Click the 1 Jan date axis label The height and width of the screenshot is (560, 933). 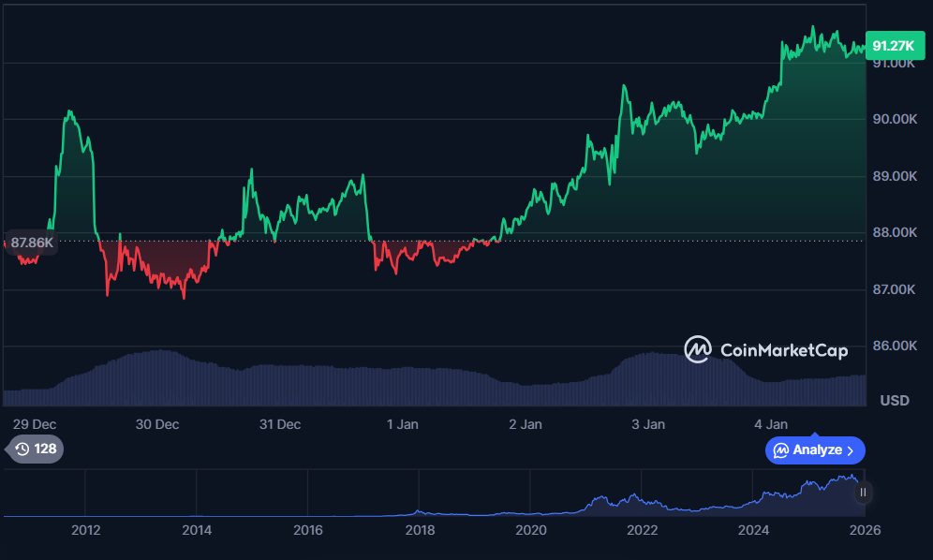[403, 424]
